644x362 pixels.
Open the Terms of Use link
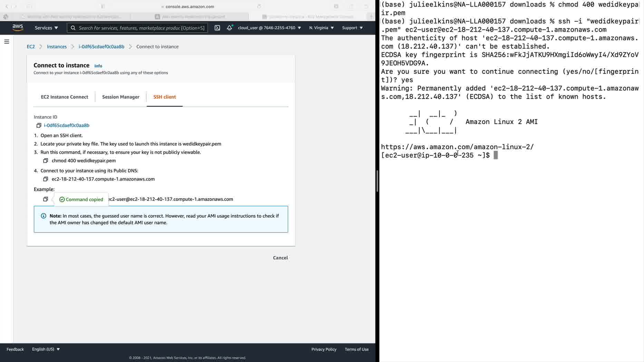point(357,349)
